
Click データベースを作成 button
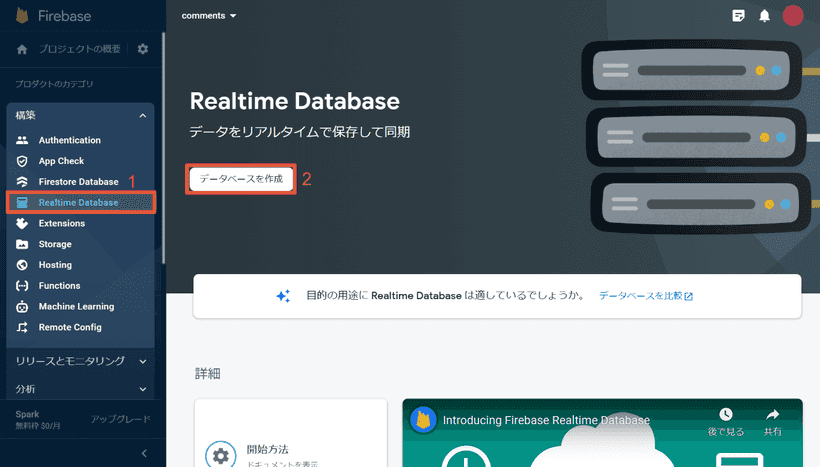(x=241, y=179)
